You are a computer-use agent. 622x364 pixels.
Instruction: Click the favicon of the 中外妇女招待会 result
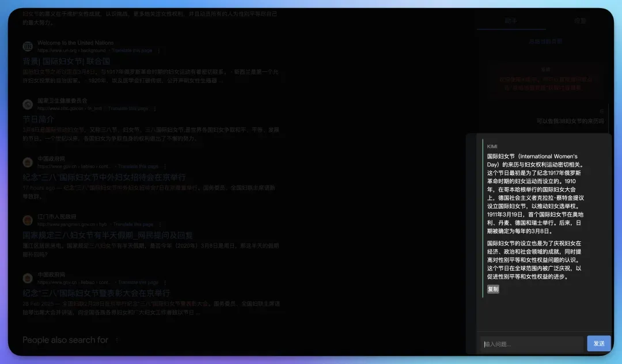coord(28,162)
